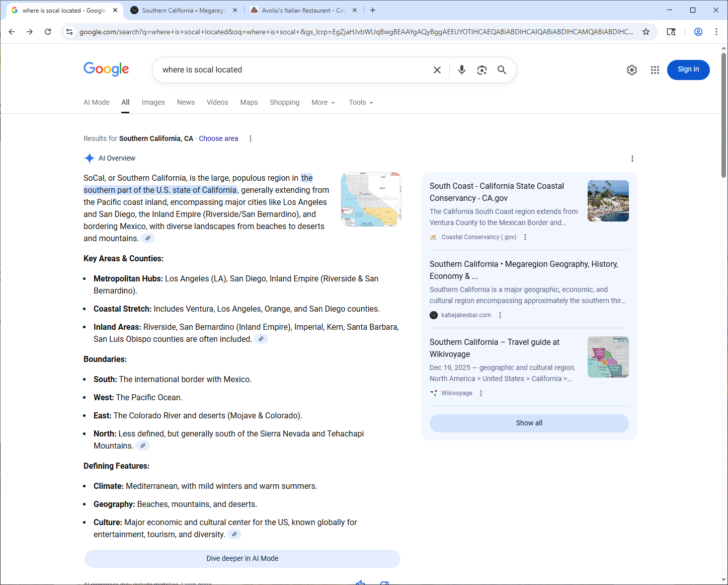Click the Sign in button
The image size is (728, 585).
pyautogui.click(x=688, y=69)
